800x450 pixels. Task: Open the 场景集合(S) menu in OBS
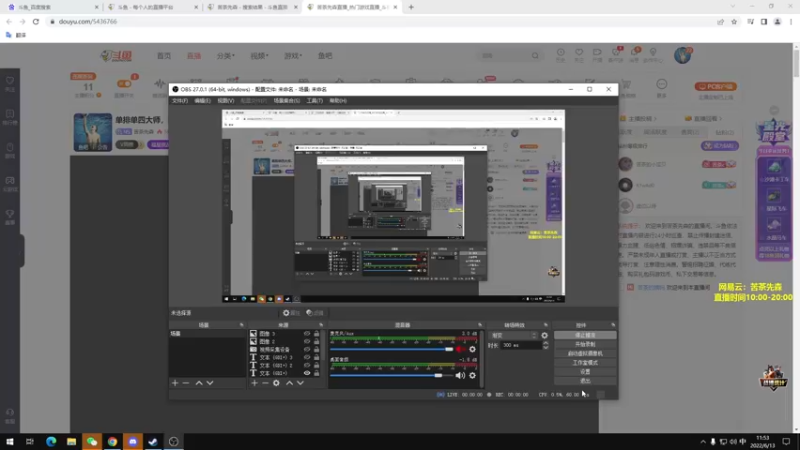pyautogui.click(x=287, y=101)
